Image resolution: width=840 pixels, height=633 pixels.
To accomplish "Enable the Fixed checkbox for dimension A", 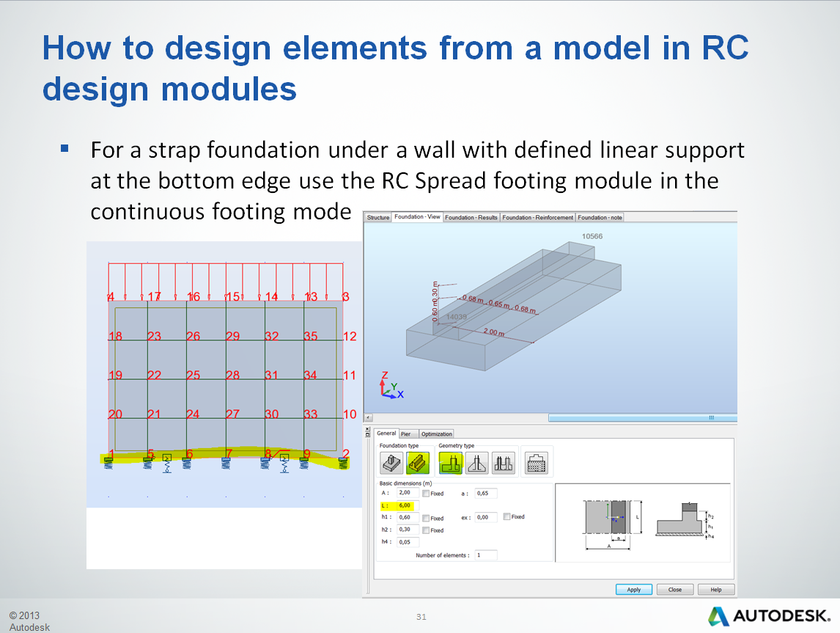I will [x=426, y=494].
